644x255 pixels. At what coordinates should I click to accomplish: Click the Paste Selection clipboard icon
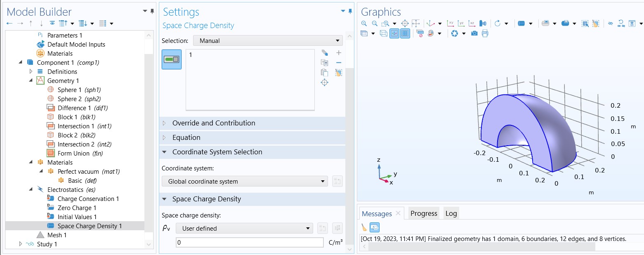(x=324, y=73)
